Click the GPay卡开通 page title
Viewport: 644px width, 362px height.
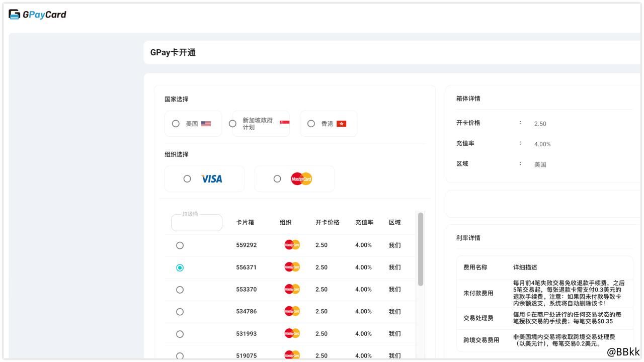[x=173, y=53]
